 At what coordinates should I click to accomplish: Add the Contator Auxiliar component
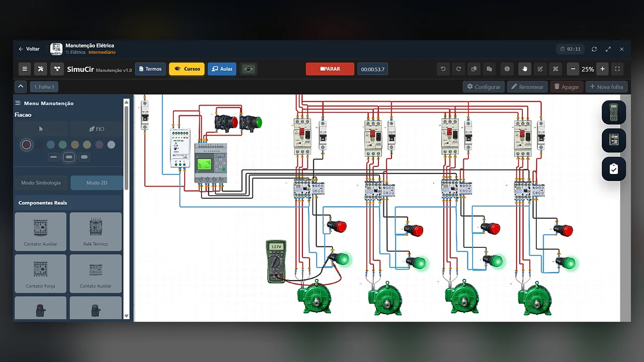click(x=41, y=231)
